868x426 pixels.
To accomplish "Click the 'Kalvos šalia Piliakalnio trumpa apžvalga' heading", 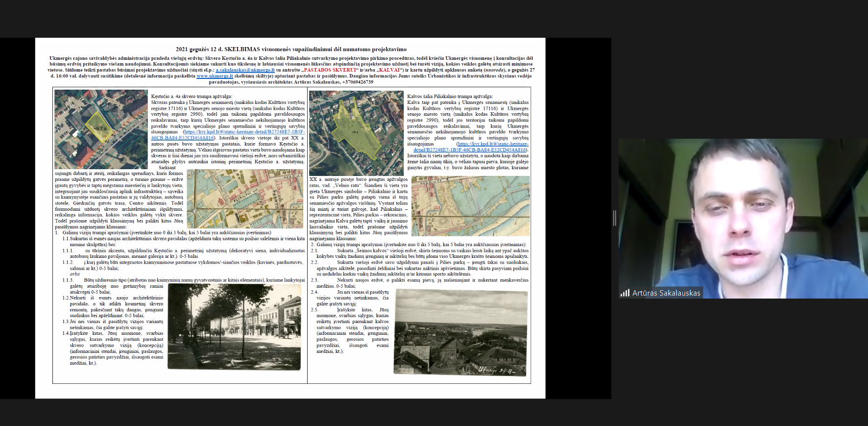I will [450, 97].
